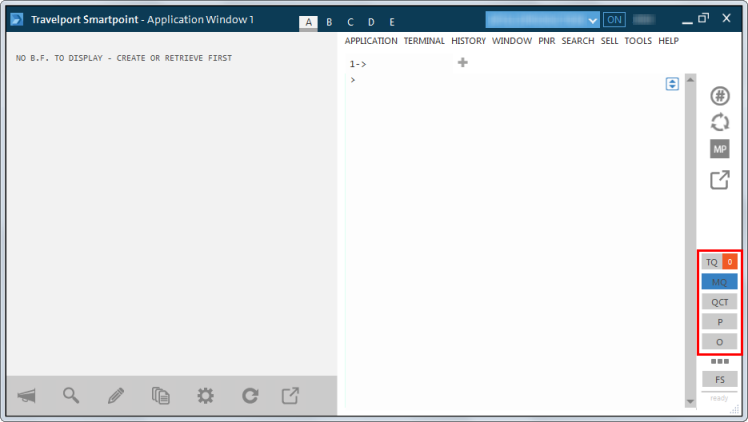This screenshot has width=748, height=422.
Task: Click the pencil edit icon
Action: point(116,395)
